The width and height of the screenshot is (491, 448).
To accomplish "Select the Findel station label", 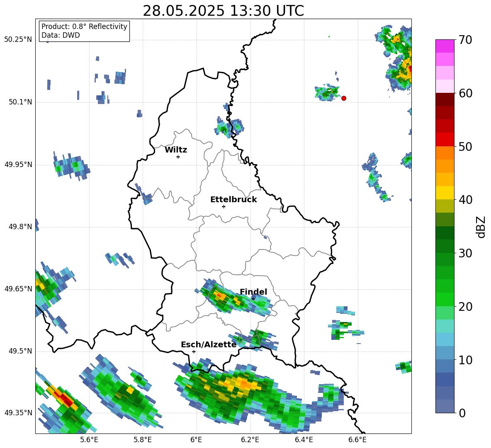I will click(x=253, y=292).
